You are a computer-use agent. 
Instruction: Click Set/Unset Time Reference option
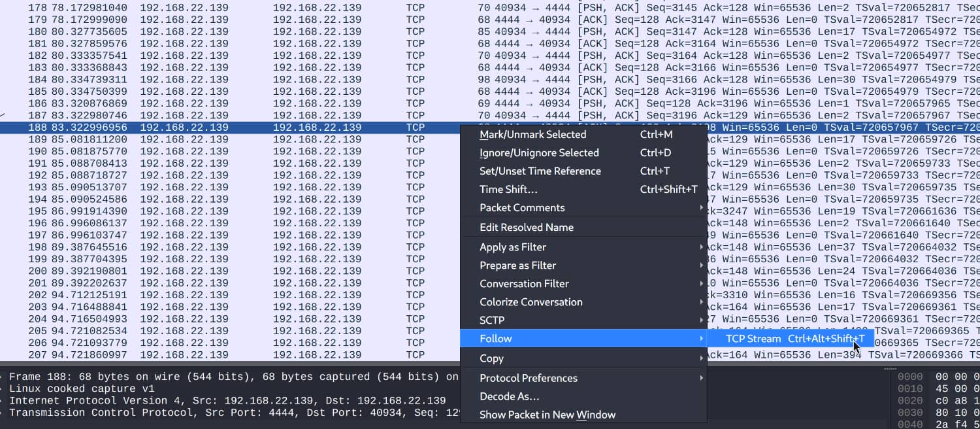[540, 171]
